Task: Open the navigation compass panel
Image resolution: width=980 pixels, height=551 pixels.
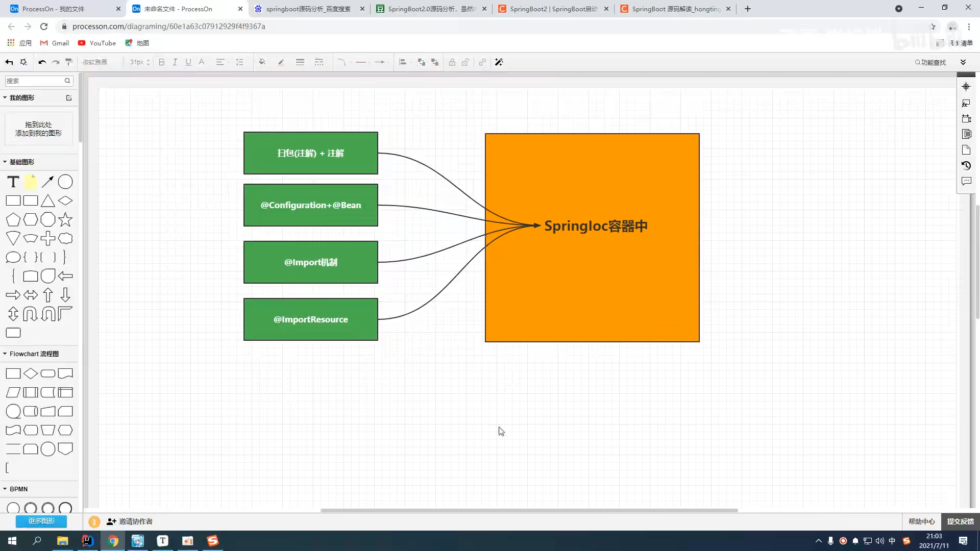Action: [966, 87]
